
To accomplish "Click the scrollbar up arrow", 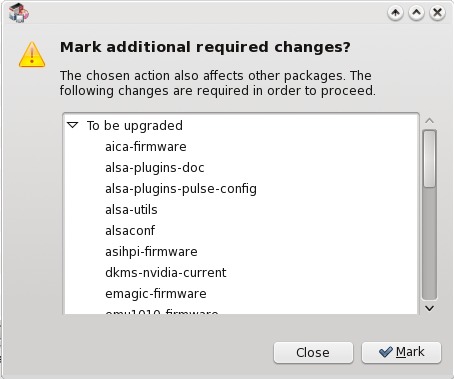I will (429, 121).
